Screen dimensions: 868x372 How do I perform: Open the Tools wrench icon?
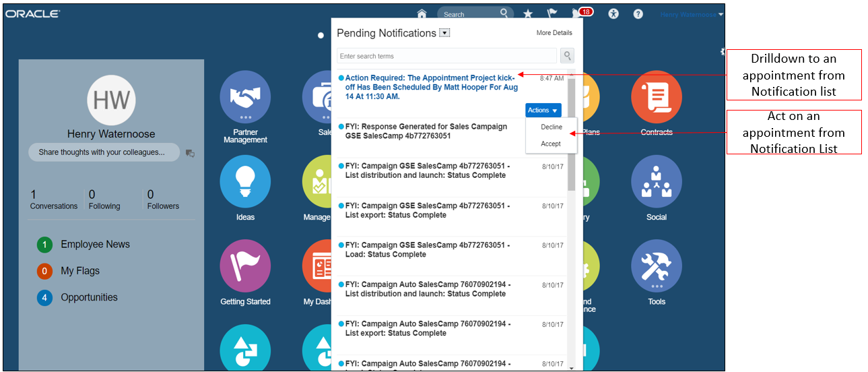657,266
